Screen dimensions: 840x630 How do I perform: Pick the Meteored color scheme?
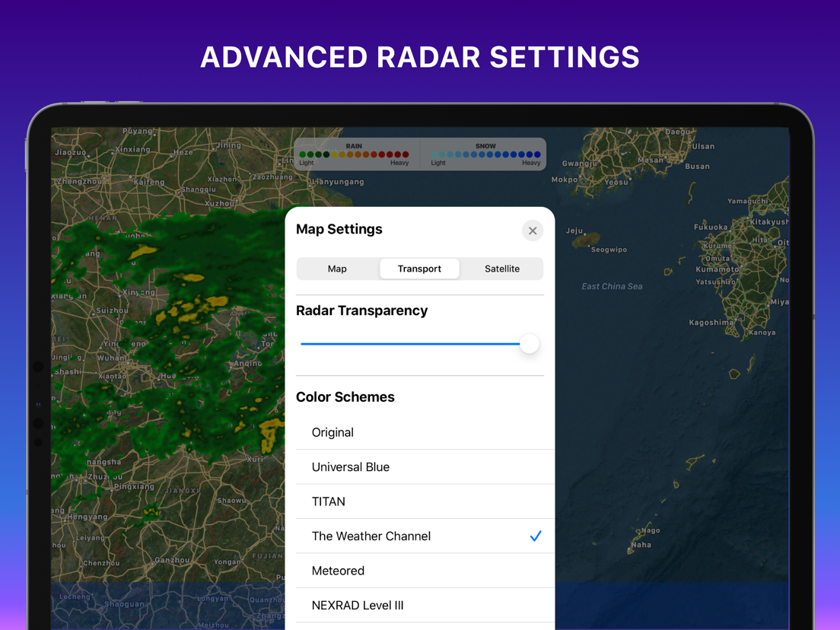[425, 571]
